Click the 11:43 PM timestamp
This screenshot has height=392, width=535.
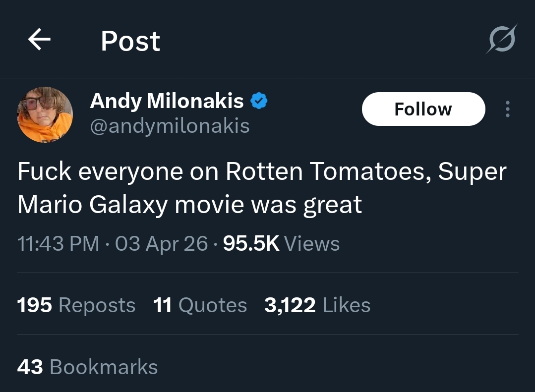point(58,244)
